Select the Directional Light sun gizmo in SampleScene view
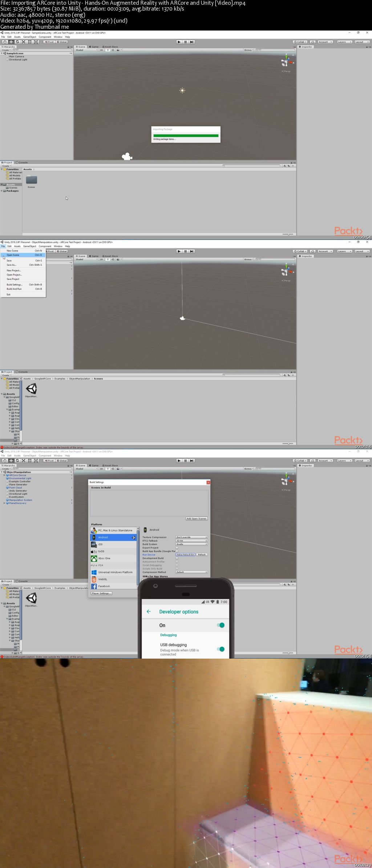 point(182,90)
